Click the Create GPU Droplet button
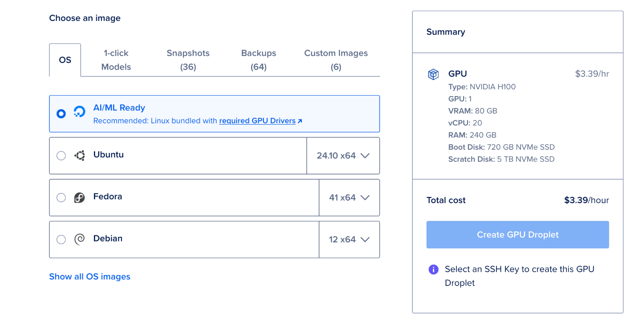Screen dimensions: 644x320 tap(518, 235)
